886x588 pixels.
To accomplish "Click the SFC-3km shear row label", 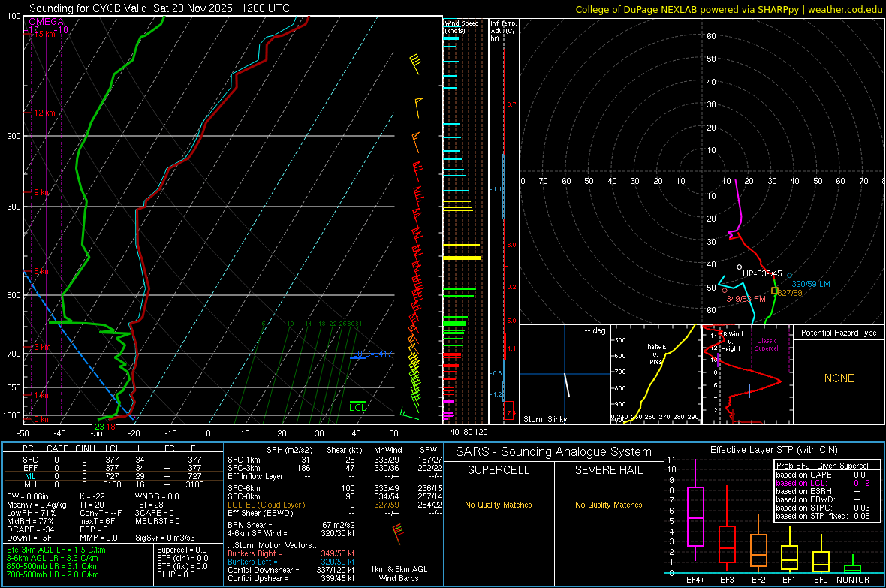I will tap(244, 468).
